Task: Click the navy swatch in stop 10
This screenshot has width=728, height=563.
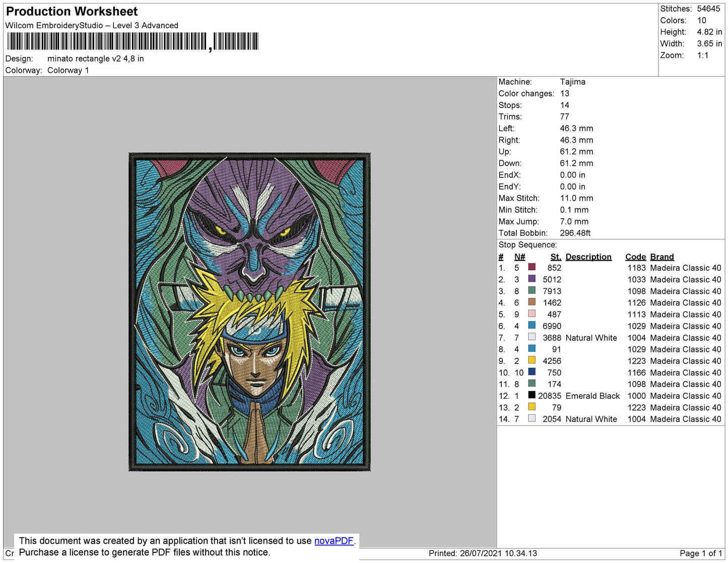Action: click(532, 371)
